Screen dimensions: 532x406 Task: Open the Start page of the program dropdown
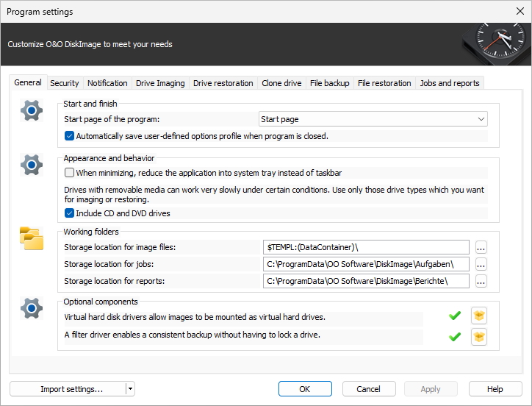pyautogui.click(x=373, y=119)
